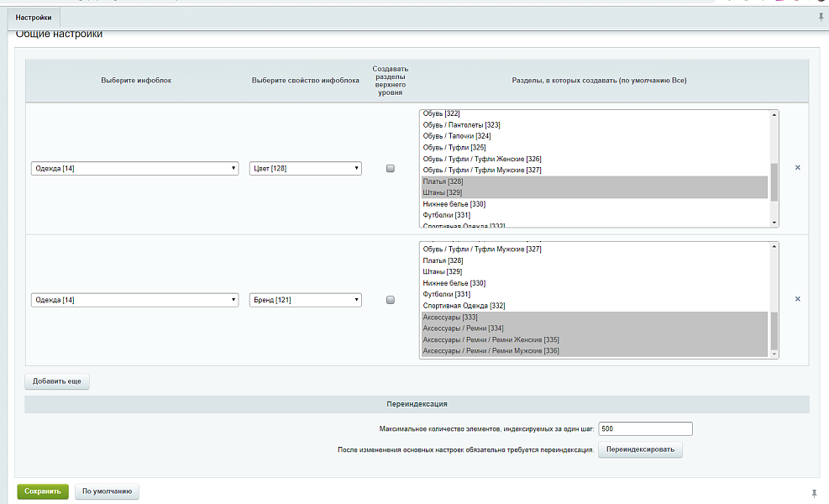Open the Бренд [121] property dropdown
The height and width of the screenshot is (504, 829).
306,300
